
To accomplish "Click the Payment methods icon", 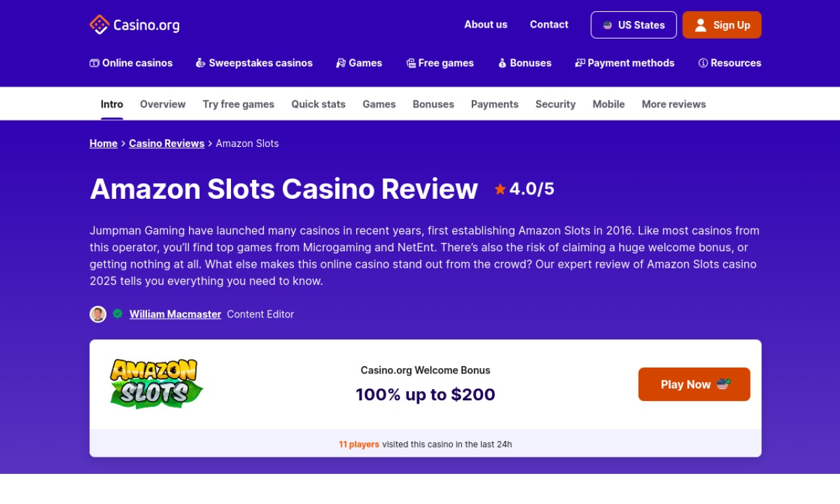I will coord(580,63).
